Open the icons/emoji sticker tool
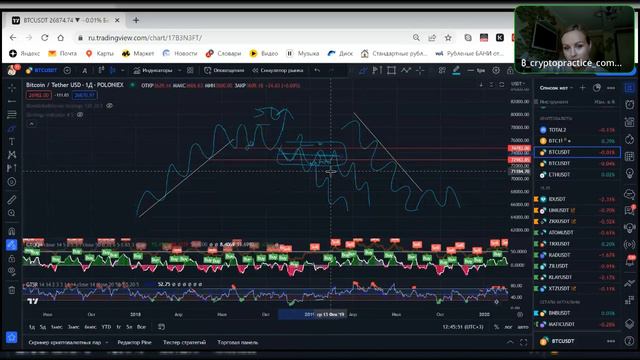 [12, 182]
